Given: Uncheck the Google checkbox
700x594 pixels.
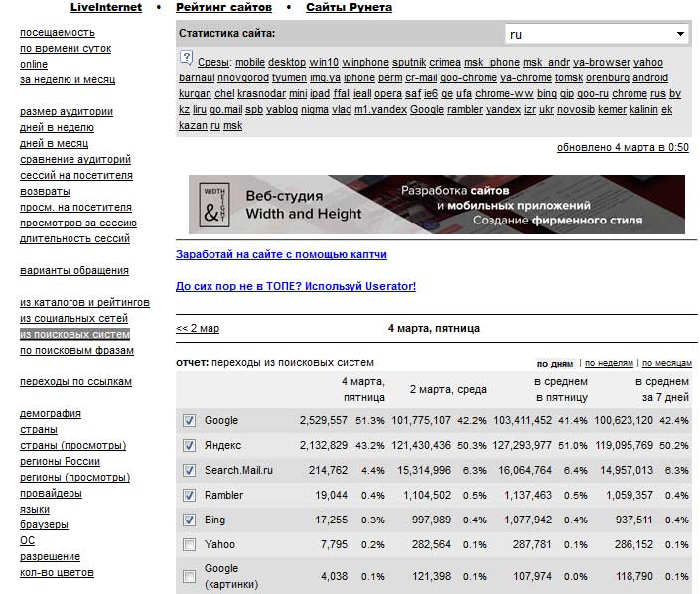Looking at the screenshot, I should [x=189, y=421].
